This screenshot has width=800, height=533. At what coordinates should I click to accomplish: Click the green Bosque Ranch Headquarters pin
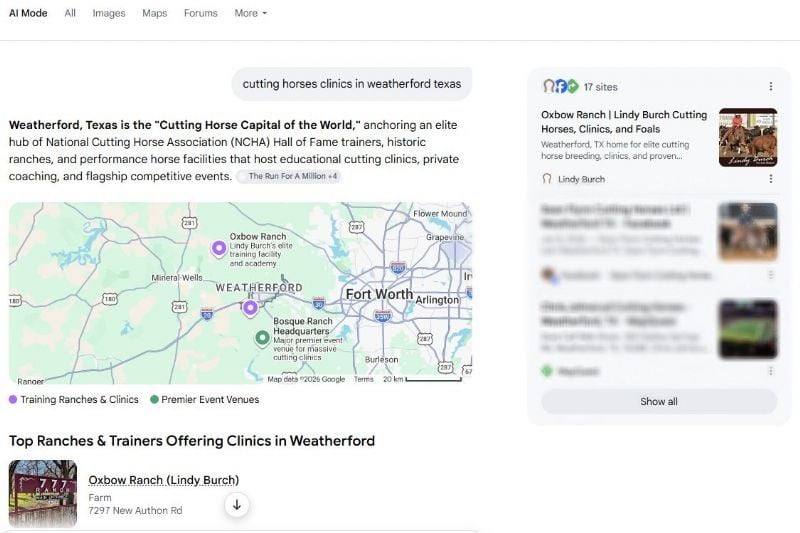262,338
